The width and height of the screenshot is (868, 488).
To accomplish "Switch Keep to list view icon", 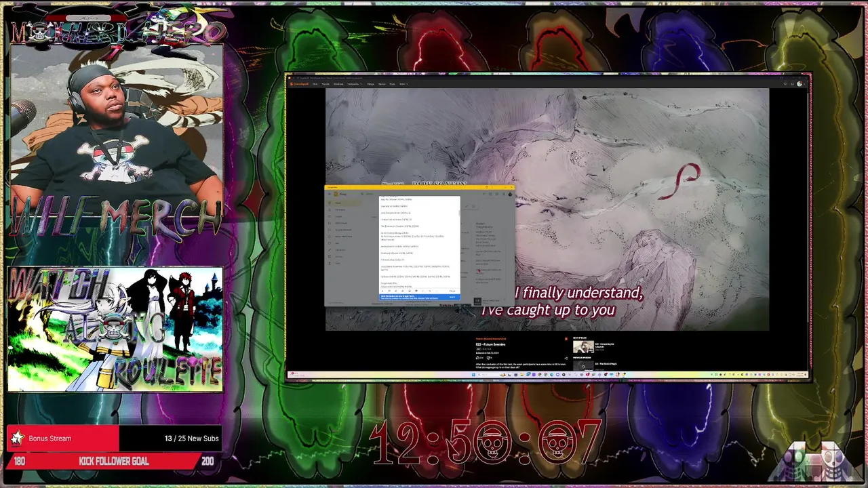I will click(x=490, y=194).
